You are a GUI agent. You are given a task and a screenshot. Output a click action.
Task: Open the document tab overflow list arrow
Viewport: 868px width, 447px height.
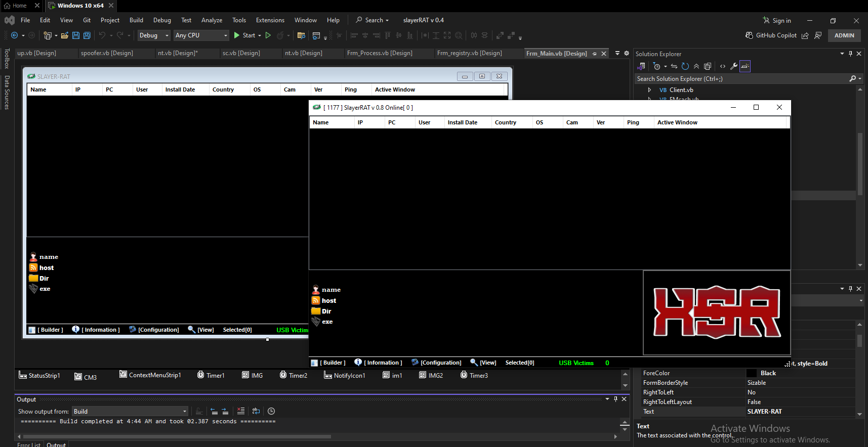click(617, 53)
